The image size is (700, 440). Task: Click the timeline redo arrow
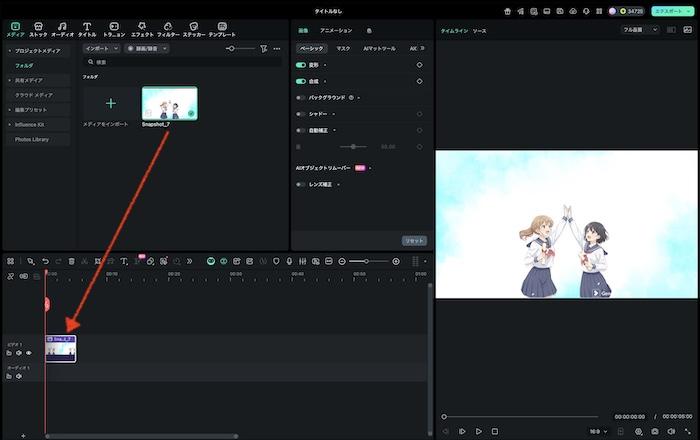[x=58, y=262]
